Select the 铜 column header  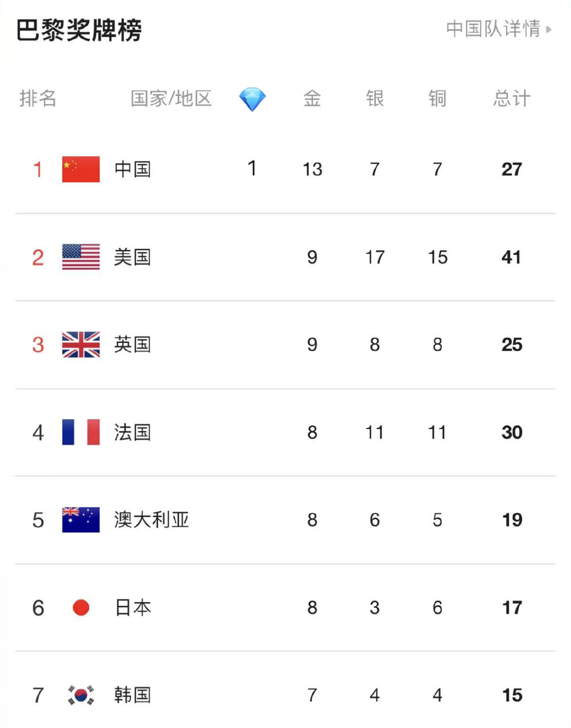[x=438, y=98]
